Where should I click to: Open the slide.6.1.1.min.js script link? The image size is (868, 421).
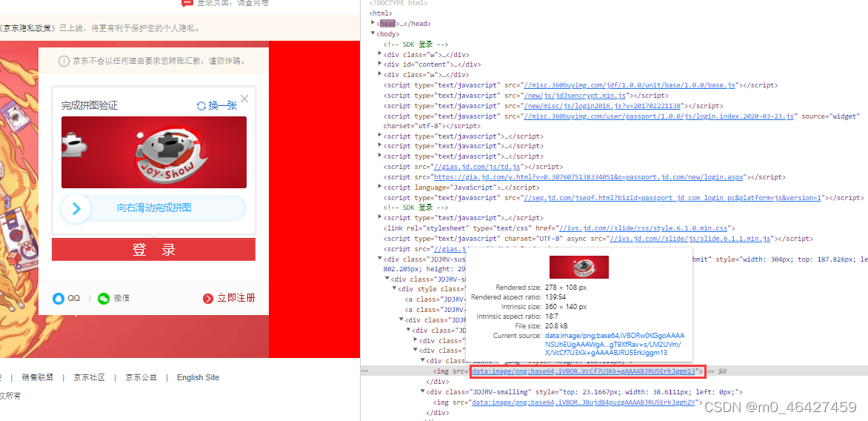click(690, 239)
